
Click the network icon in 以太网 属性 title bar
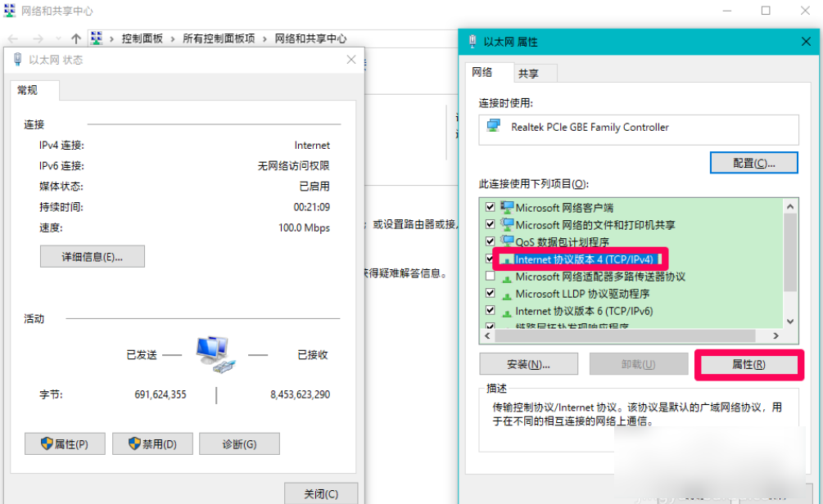point(471,42)
